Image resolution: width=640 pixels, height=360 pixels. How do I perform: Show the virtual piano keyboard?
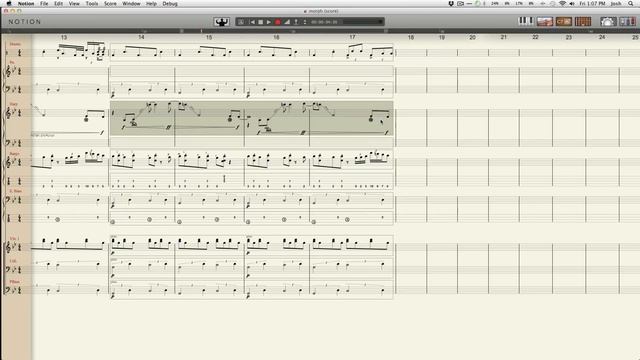coord(525,21)
